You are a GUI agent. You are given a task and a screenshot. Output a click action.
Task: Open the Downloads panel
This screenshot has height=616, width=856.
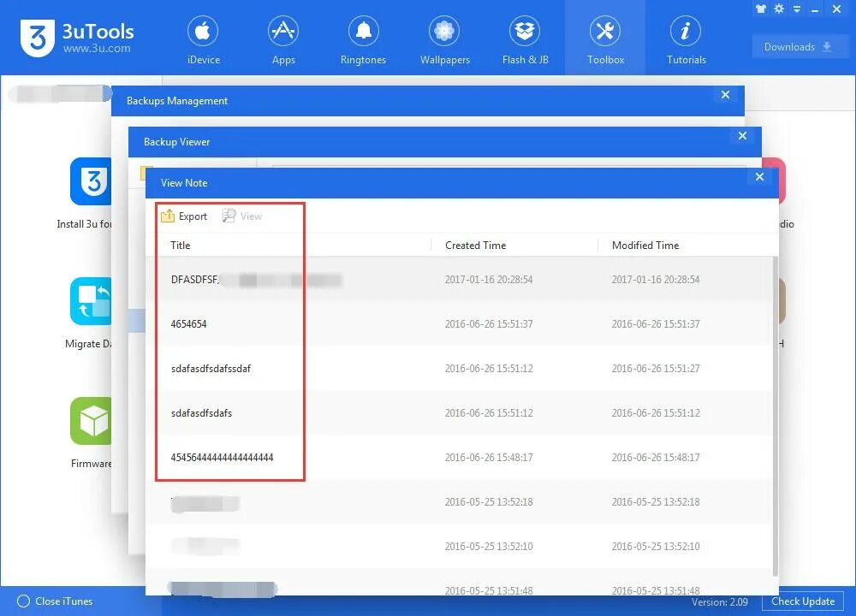pos(797,46)
